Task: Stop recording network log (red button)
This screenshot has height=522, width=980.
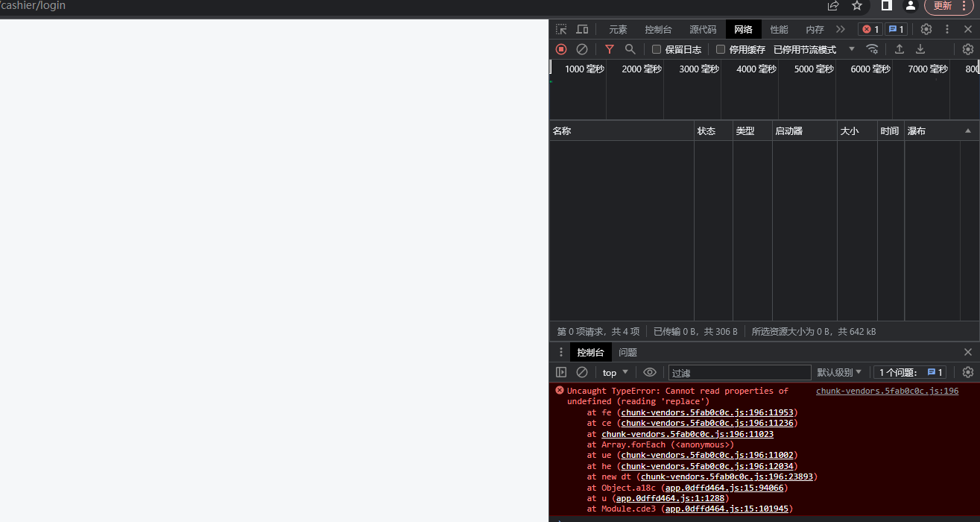Action: coord(561,49)
